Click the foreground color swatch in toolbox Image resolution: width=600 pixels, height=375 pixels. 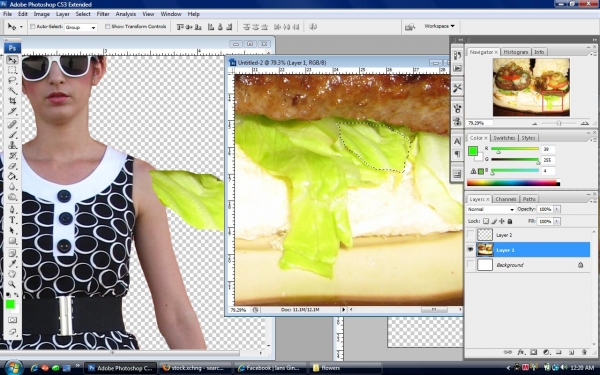[x=10, y=304]
